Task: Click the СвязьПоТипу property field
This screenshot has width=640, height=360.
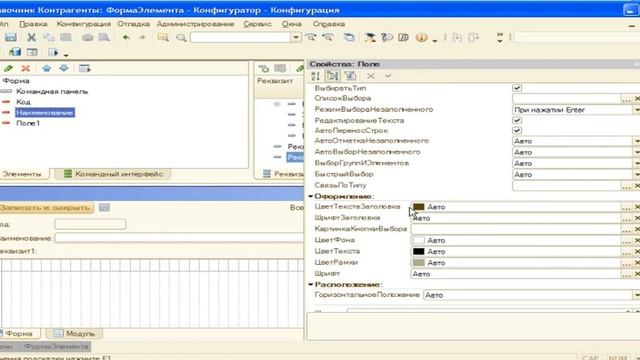Action: click(567, 186)
